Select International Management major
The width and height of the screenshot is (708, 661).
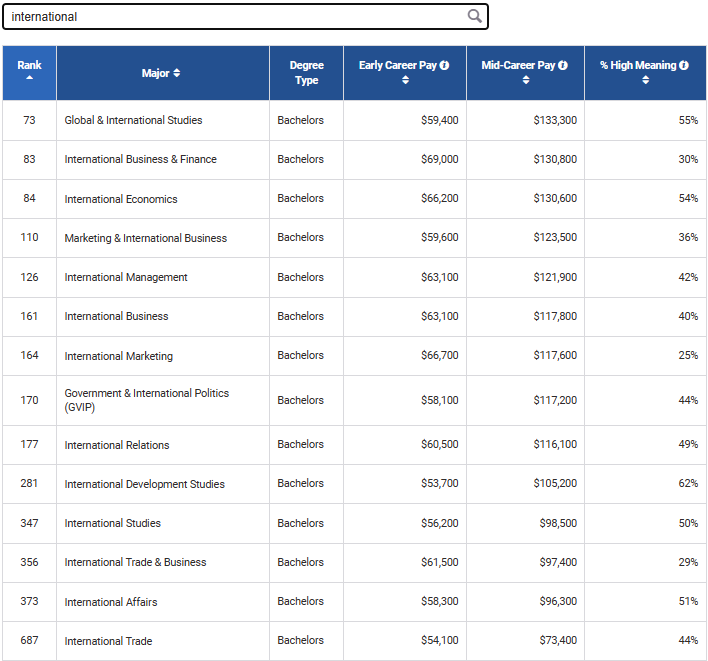(x=126, y=277)
